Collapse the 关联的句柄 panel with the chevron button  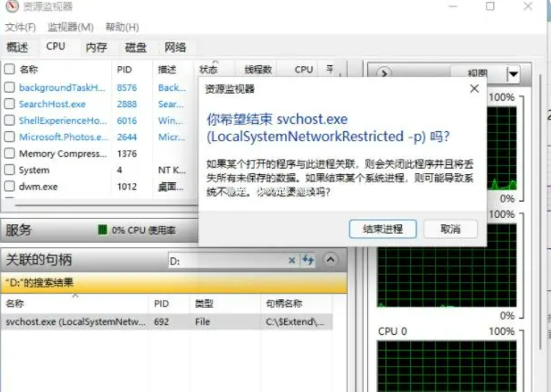point(332,261)
